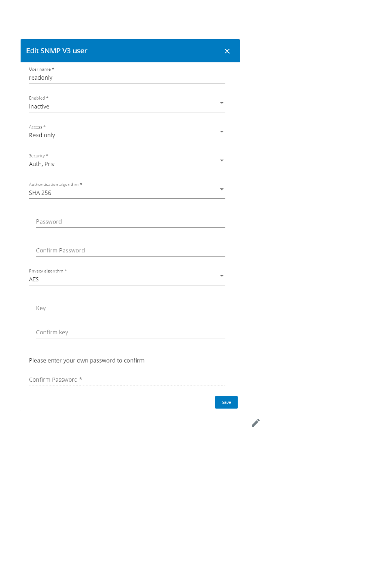Viewport: 392px width, 573px height.
Task: Expand the Authentication algorithm dropdown arrow
Action: pyautogui.click(x=222, y=189)
